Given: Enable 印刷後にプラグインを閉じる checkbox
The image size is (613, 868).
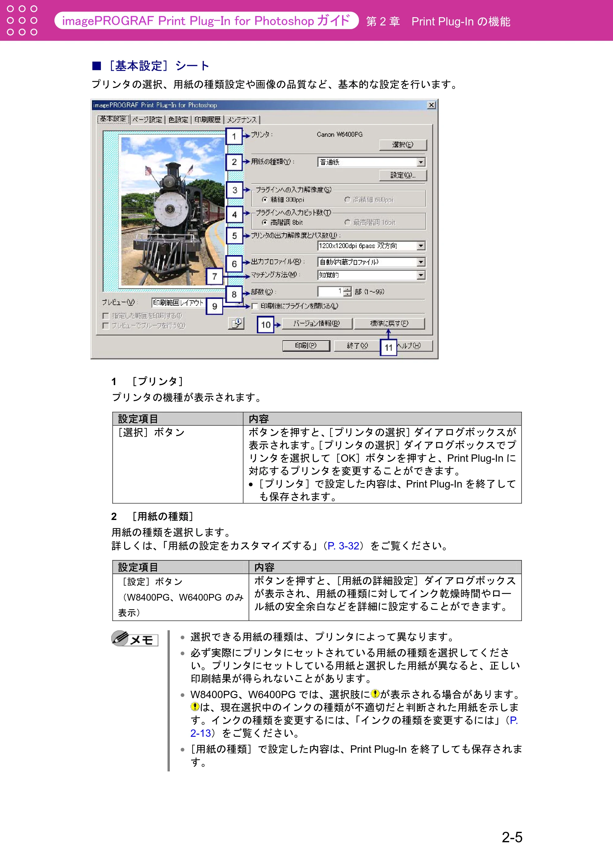Looking at the screenshot, I should pyautogui.click(x=255, y=306).
